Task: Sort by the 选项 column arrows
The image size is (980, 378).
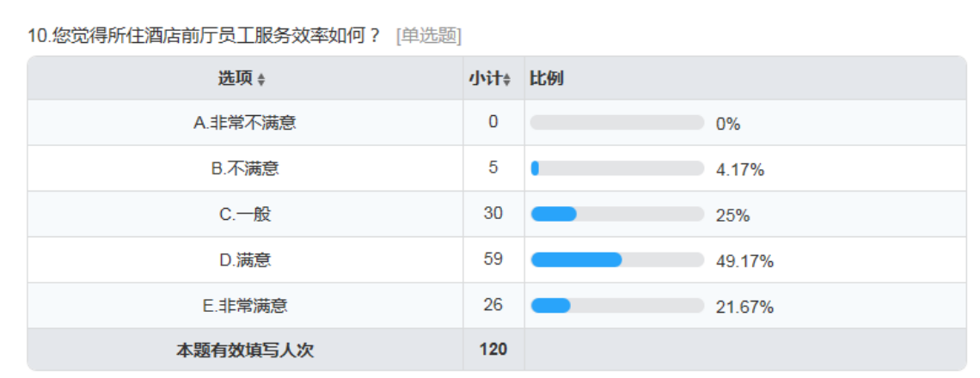Action: click(261, 80)
